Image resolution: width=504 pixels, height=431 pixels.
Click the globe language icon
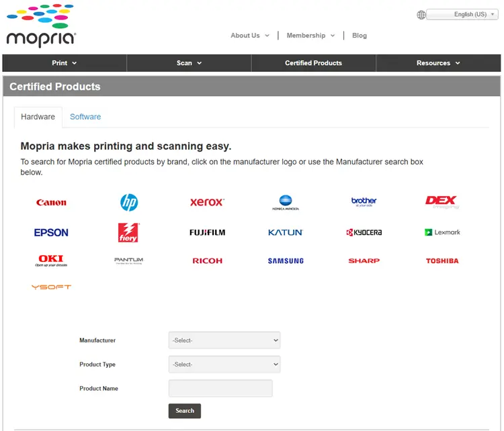coord(421,15)
